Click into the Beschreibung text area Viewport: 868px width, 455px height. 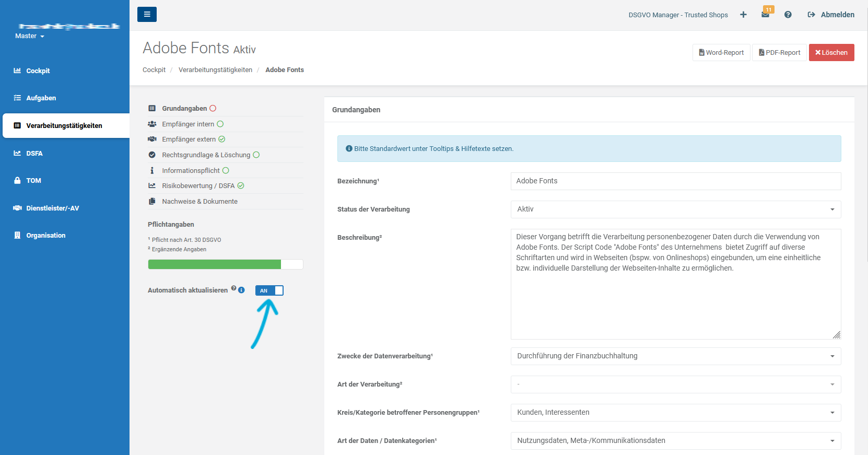(676, 284)
